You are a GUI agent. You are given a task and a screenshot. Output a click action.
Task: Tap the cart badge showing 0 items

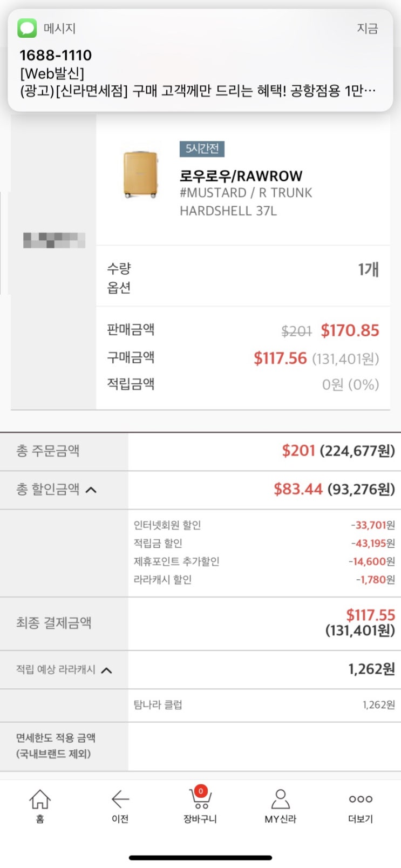coord(201,791)
